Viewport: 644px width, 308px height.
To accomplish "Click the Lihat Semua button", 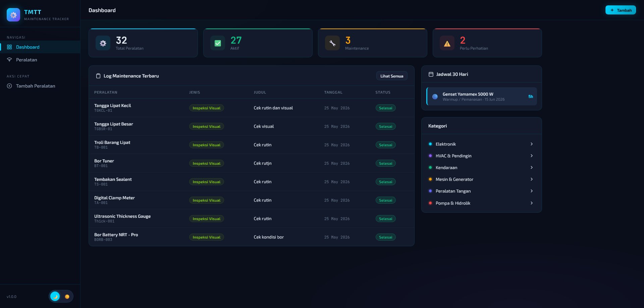I will tap(392, 76).
